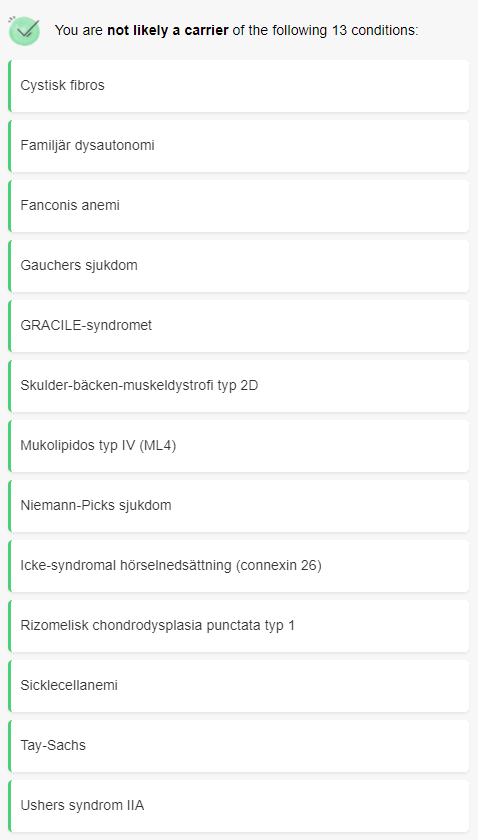The height and width of the screenshot is (840, 478).
Task: Select Icke-syndromal hörselnedsättning (connexin 26) row
Action: pyautogui.click(x=239, y=566)
